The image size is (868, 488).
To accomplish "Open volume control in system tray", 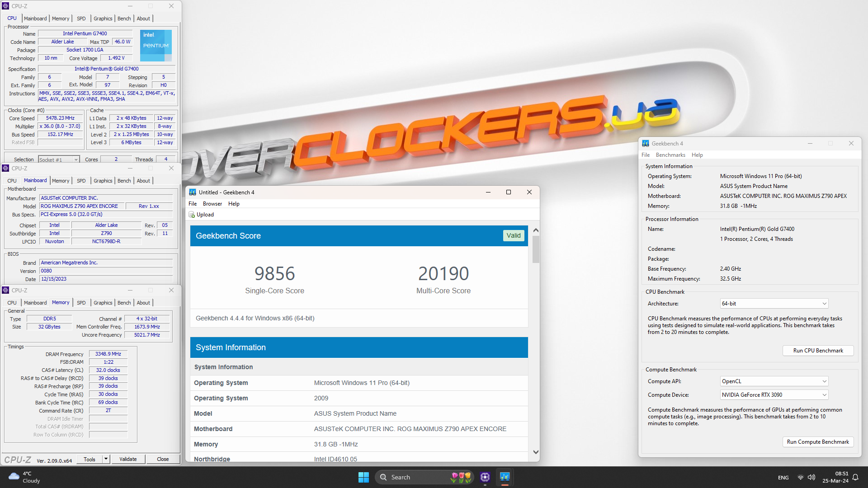I will pyautogui.click(x=811, y=477).
